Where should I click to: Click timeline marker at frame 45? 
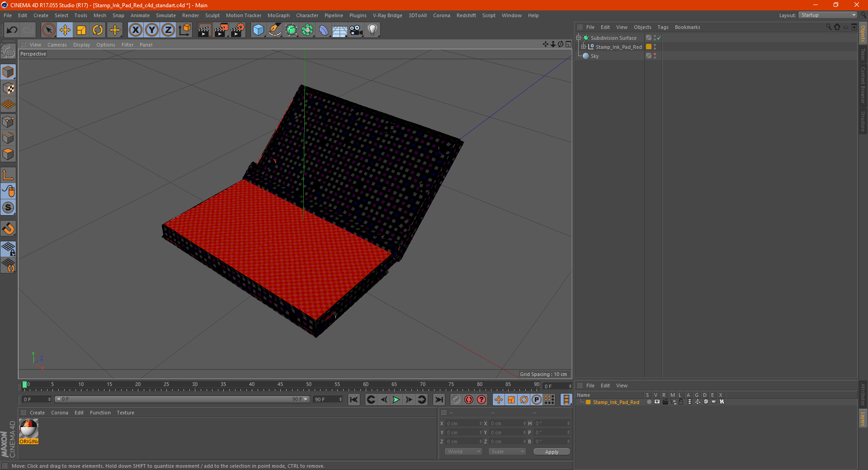click(280, 385)
